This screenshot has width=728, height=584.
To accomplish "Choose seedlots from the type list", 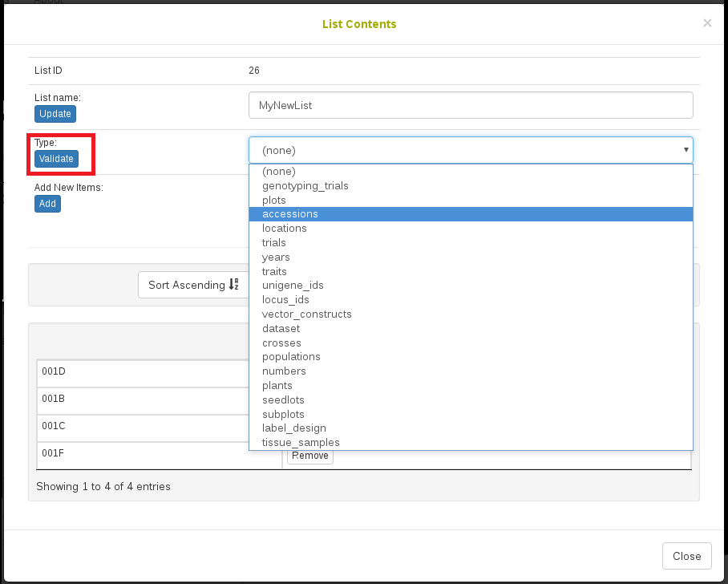I will pyautogui.click(x=471, y=400).
